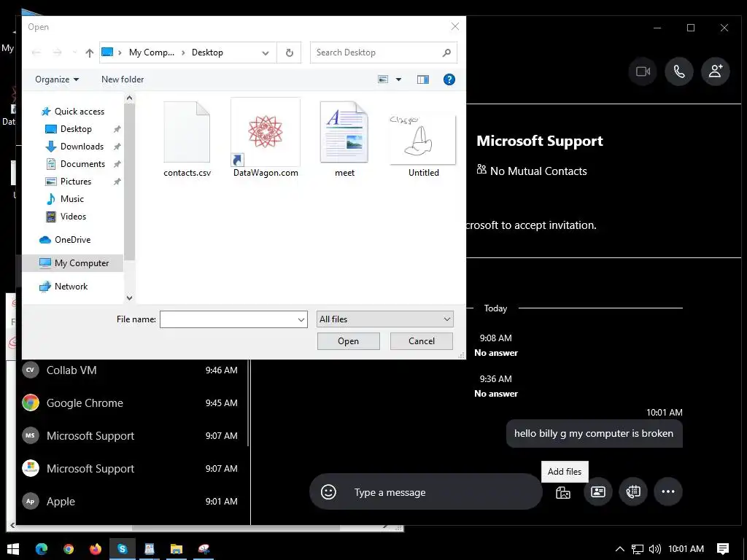Open the more options ellipsis in chat
The height and width of the screenshot is (560, 747).
(668, 491)
